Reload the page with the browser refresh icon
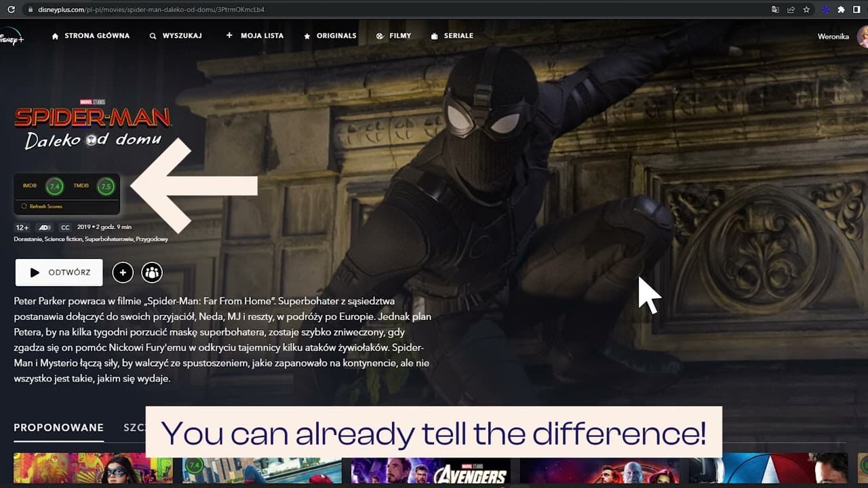Screen dimensions: 868x488 click(10, 9)
